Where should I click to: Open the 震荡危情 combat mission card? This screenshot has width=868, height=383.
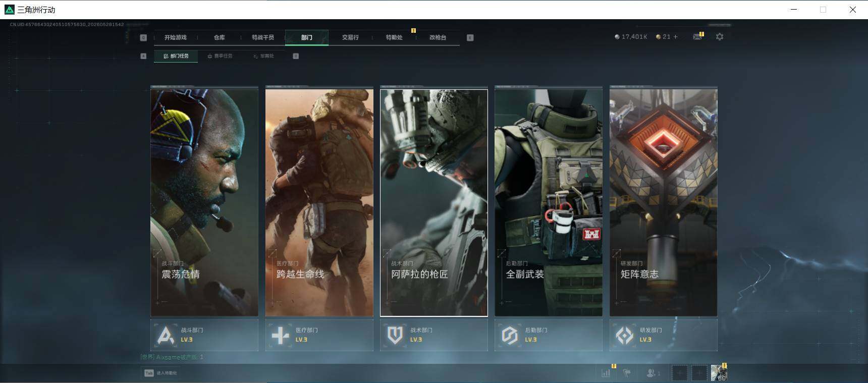tap(204, 203)
